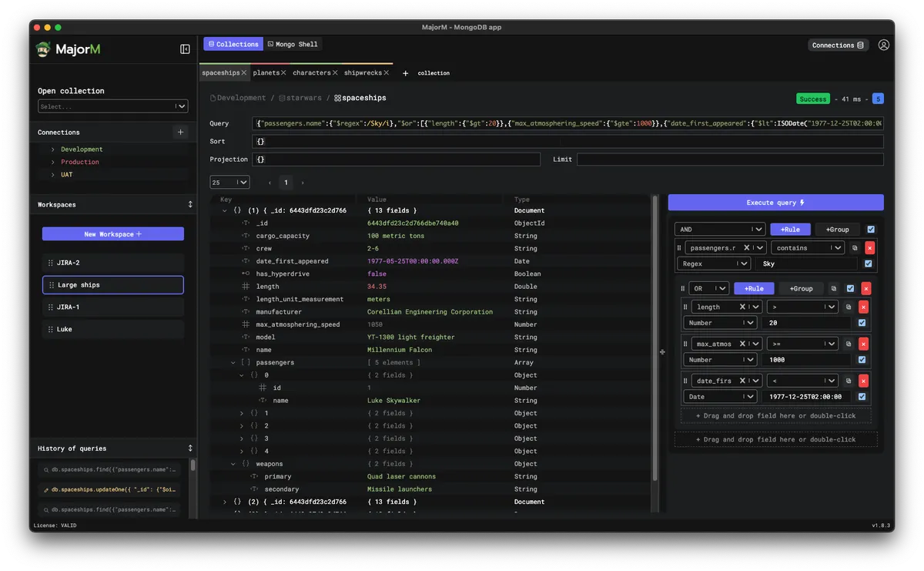Delete the date_firs rule using the red X

point(863,381)
